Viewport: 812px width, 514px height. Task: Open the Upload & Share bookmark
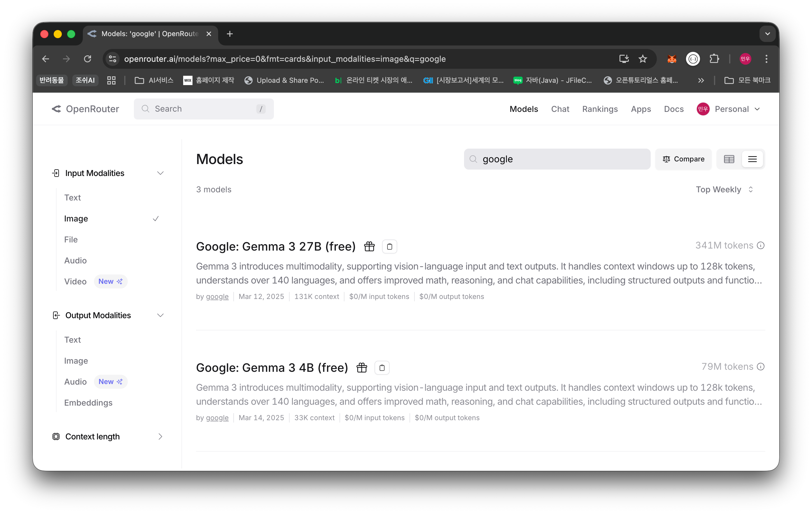[x=284, y=80]
